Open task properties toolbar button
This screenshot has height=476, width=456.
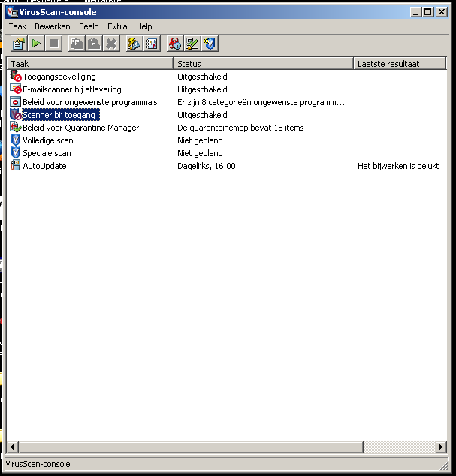19,44
